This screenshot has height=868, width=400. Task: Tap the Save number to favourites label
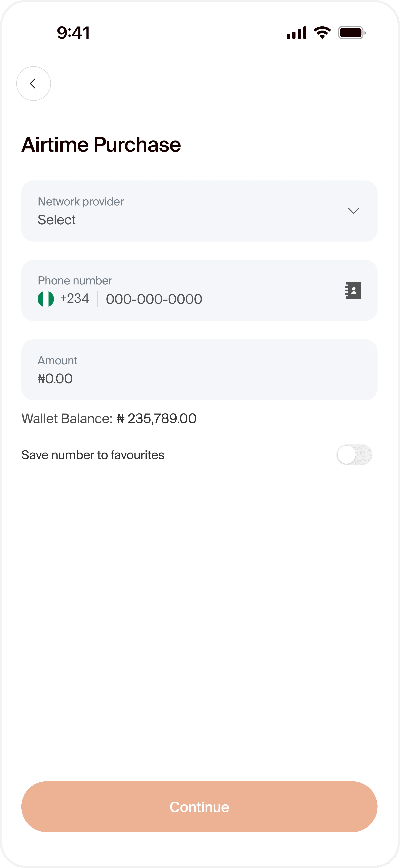93,455
